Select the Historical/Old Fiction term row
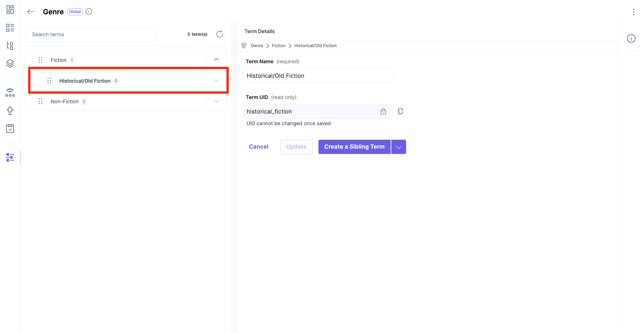Screen dimensions: 644x333 click(130, 81)
